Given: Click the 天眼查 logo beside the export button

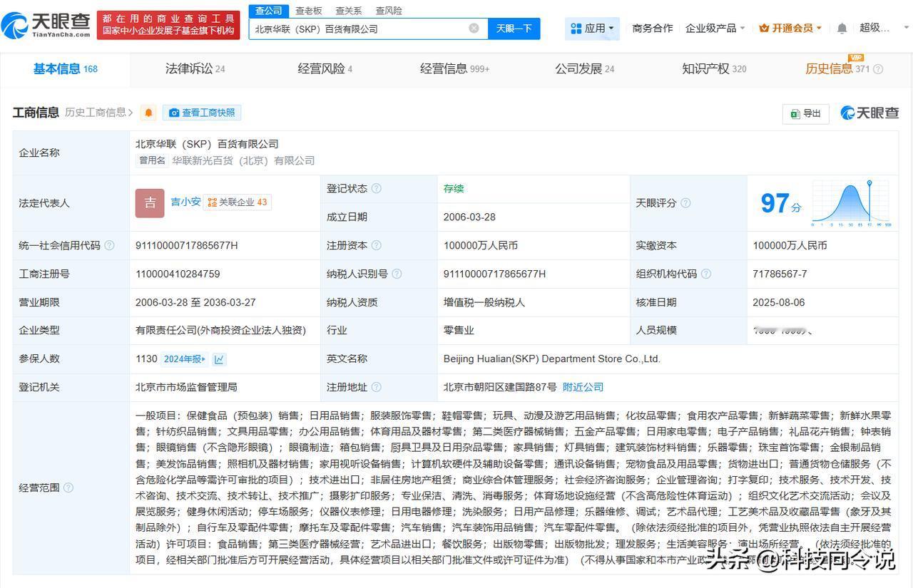Looking at the screenshot, I should coord(869,113).
